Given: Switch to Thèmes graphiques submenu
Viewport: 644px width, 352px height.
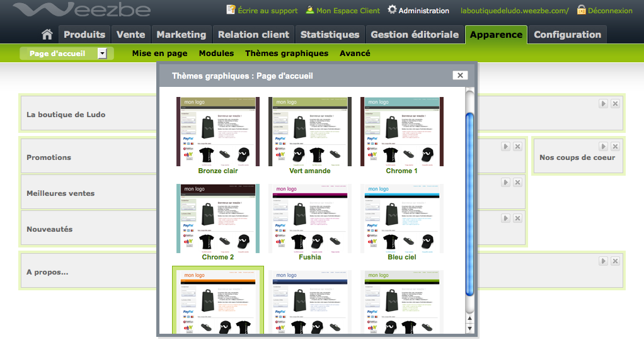Looking at the screenshot, I should point(287,54).
